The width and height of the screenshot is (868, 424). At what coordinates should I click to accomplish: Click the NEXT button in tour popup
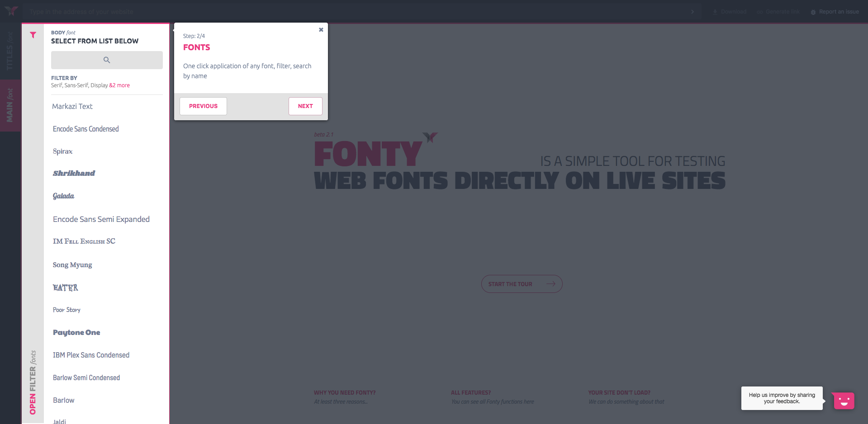point(305,106)
